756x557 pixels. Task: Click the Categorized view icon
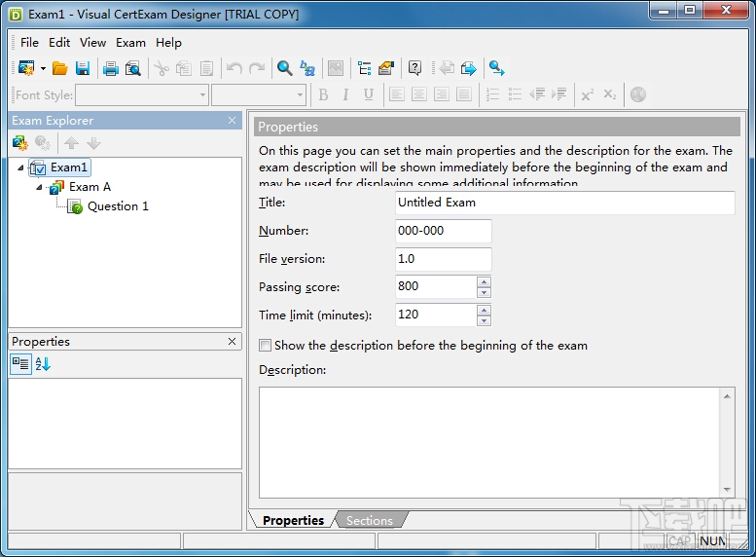[x=20, y=364]
